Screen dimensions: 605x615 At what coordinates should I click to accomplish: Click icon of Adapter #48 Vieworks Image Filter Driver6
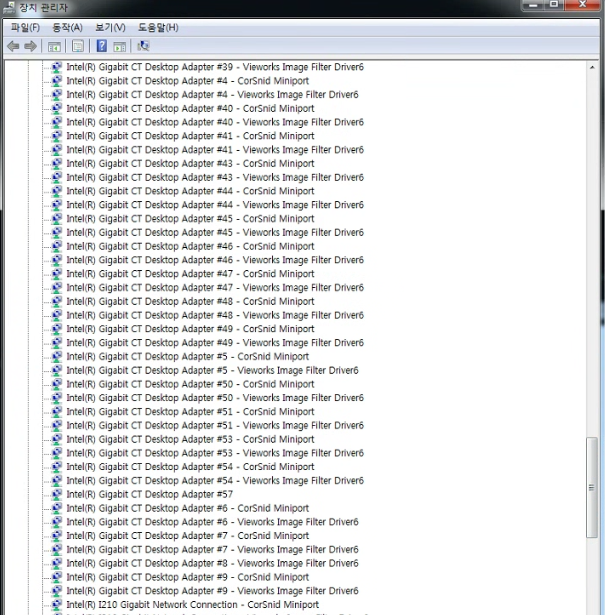[57, 315]
